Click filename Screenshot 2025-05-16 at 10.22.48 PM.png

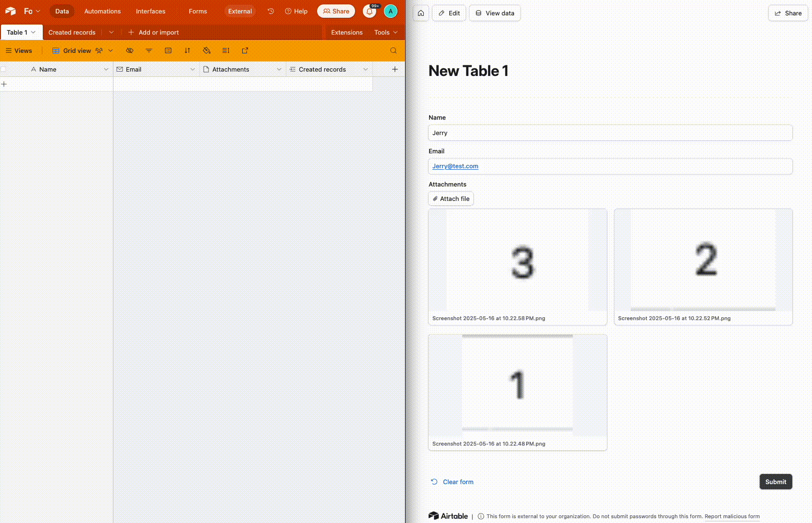(489, 444)
